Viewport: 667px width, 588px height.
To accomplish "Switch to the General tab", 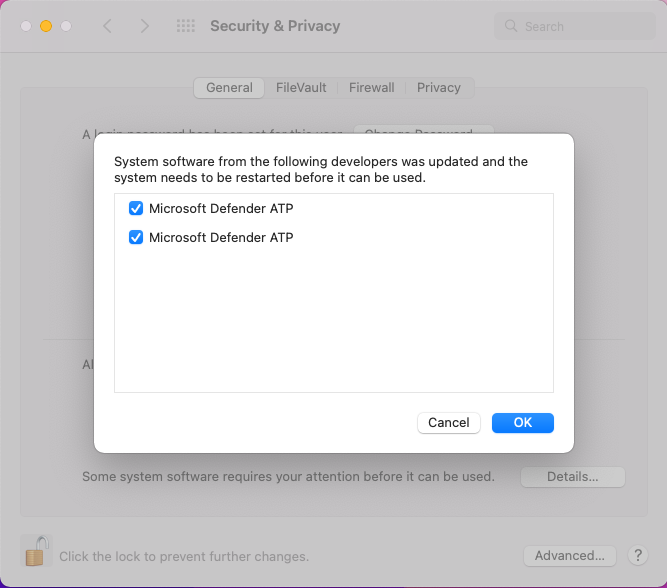I will point(229,88).
